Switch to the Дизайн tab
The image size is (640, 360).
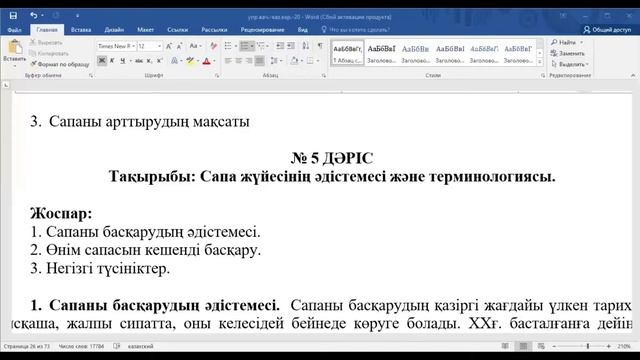coord(114,30)
